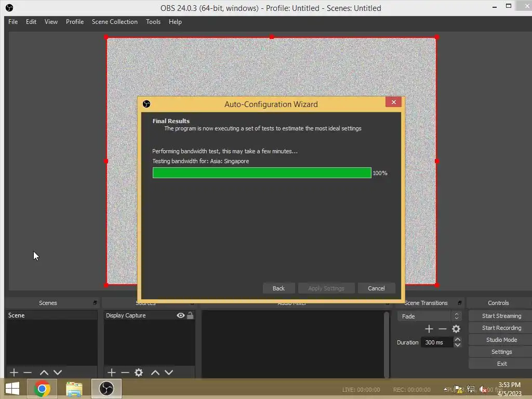Open Settings from Controls
The image size is (532, 399).
click(x=501, y=352)
